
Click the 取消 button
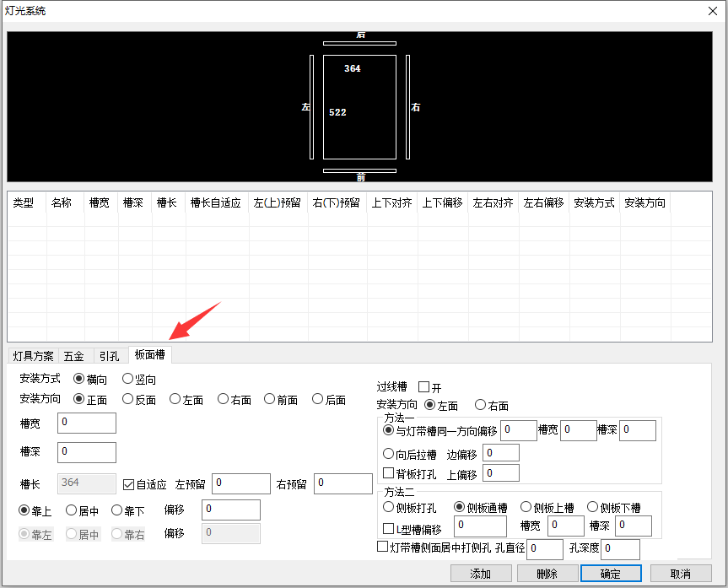tap(681, 574)
